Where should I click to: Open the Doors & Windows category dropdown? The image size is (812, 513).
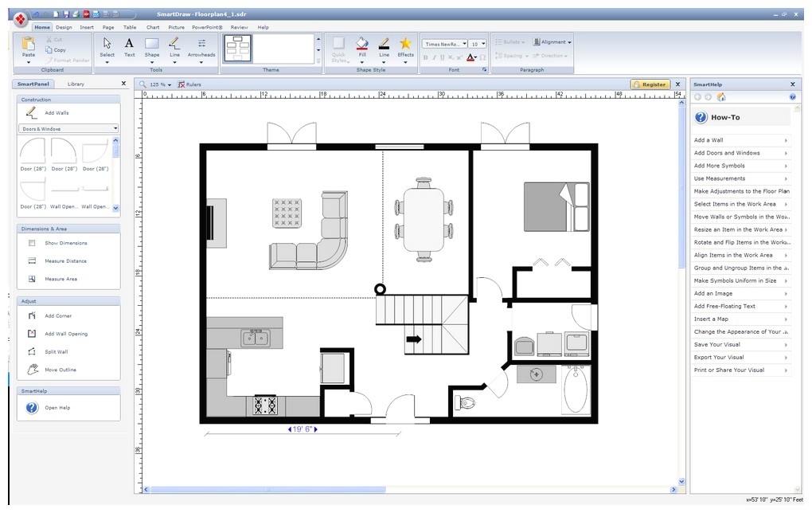[68, 128]
